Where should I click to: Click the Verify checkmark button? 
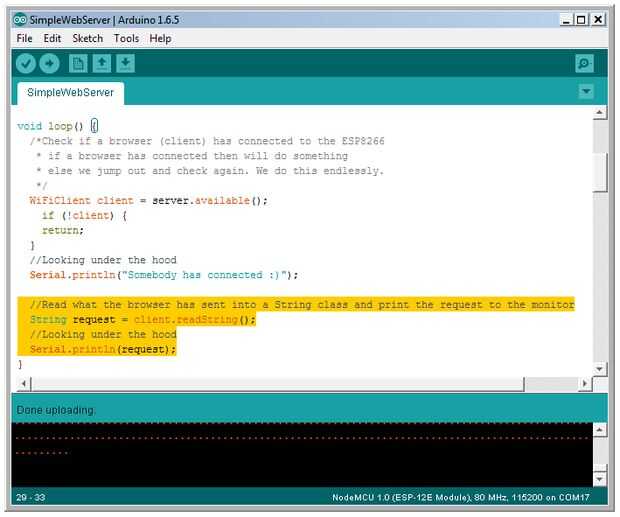pyautogui.click(x=26, y=64)
